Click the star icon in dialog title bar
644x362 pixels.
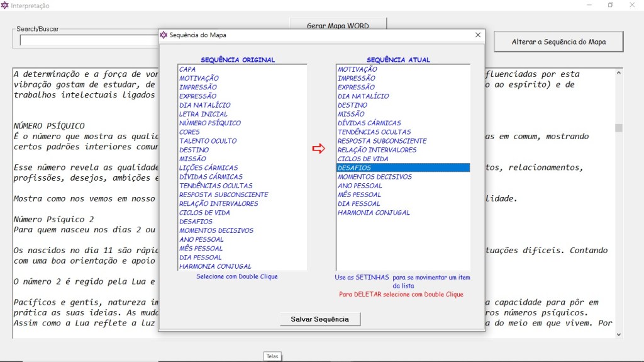164,35
